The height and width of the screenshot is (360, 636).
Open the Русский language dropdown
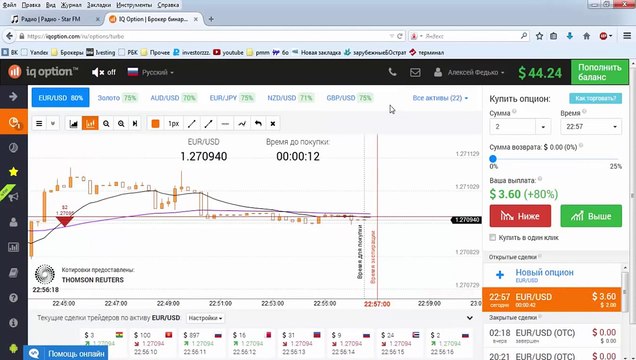click(150, 72)
